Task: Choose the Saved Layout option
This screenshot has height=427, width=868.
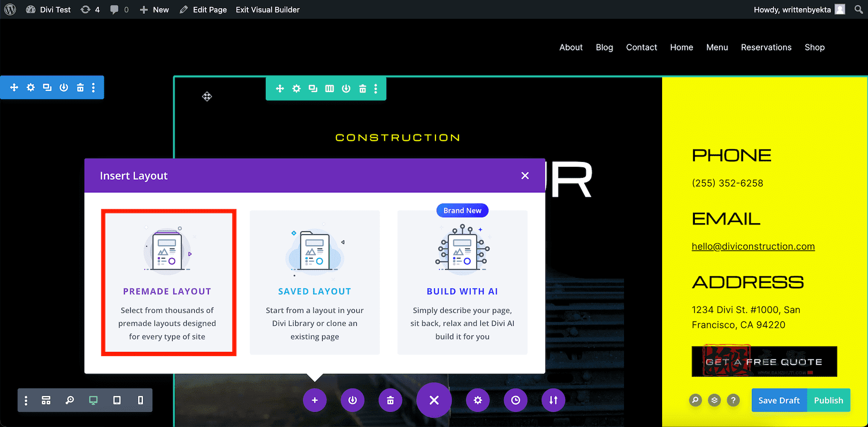Action: 315,282
